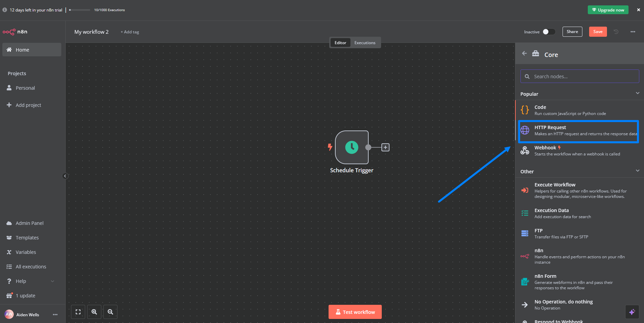The height and width of the screenshot is (323, 644).
Task: Add the FTP node
Action: (x=580, y=234)
